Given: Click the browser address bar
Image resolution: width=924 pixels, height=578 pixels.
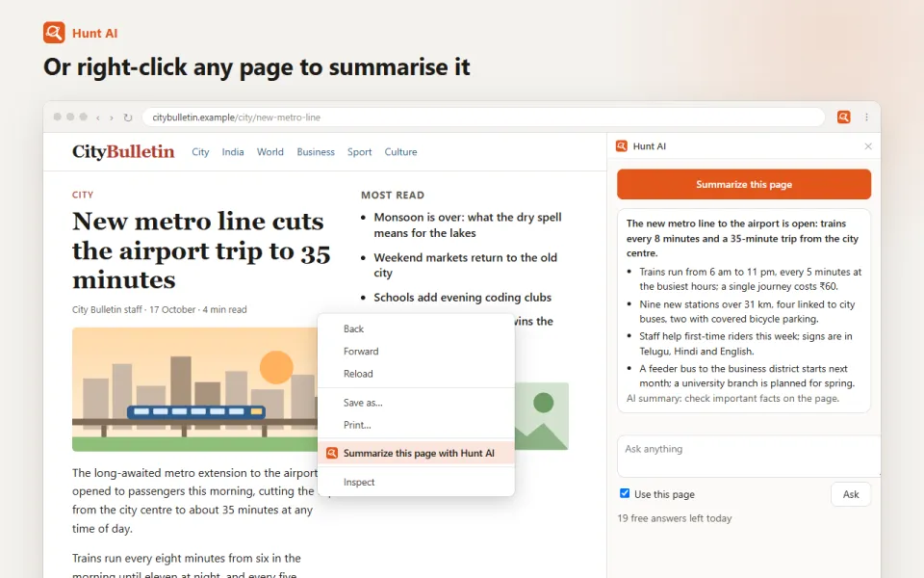Looking at the screenshot, I should point(483,118).
